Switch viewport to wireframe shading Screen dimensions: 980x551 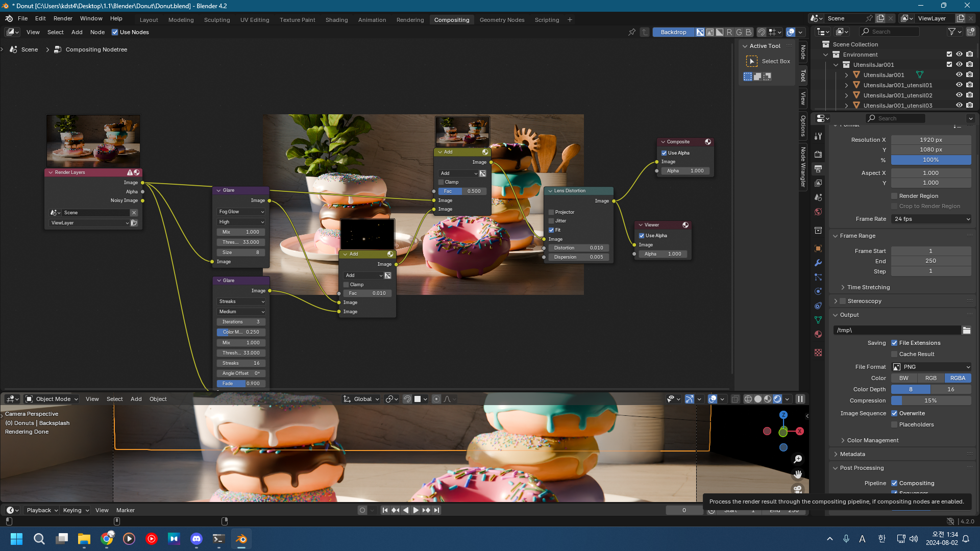[x=748, y=399]
